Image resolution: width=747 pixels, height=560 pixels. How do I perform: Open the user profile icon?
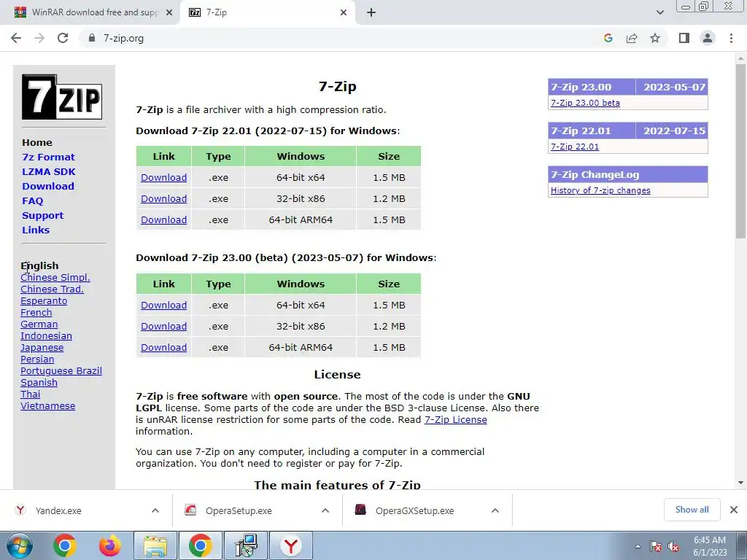click(x=708, y=38)
